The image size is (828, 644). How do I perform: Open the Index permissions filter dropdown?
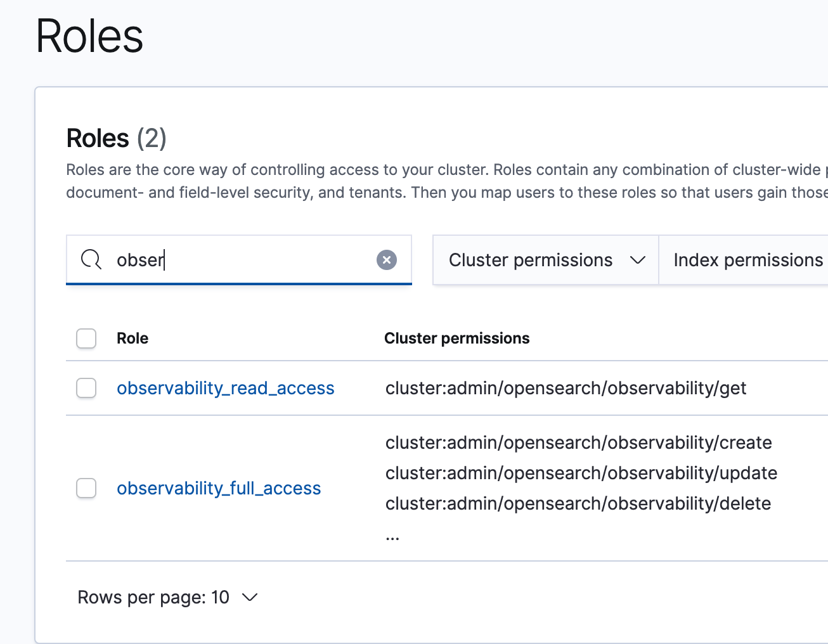pos(748,260)
